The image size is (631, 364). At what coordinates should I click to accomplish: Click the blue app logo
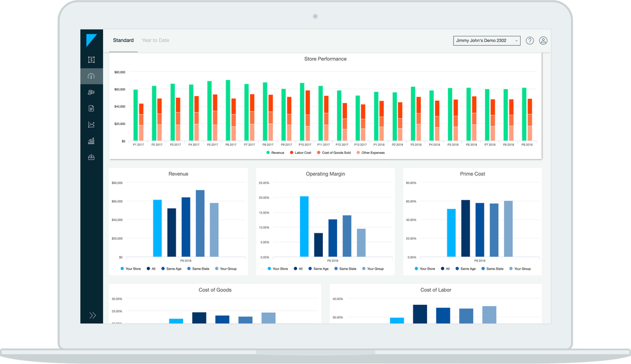click(91, 40)
